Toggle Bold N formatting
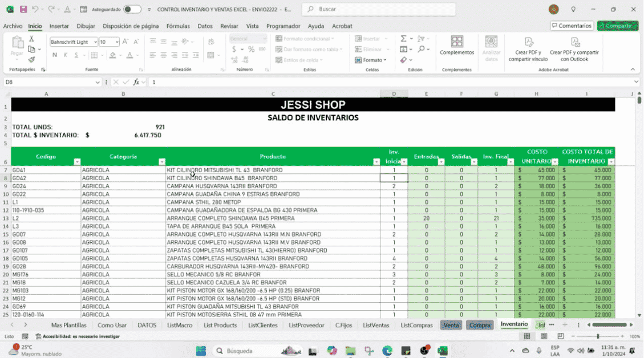 55,55
